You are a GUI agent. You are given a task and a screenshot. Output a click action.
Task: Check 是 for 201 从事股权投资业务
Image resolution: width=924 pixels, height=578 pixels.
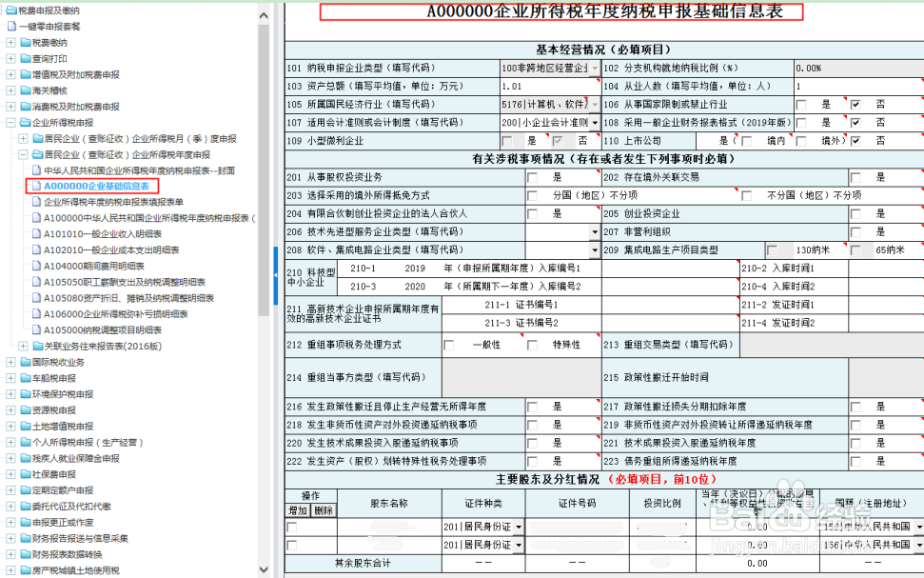coord(533,177)
